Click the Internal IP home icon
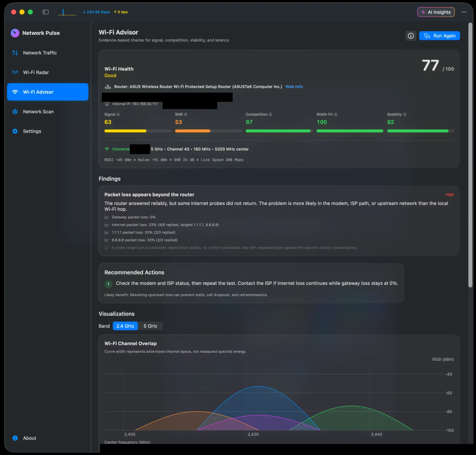The height and width of the screenshot is (455, 476). click(x=107, y=104)
